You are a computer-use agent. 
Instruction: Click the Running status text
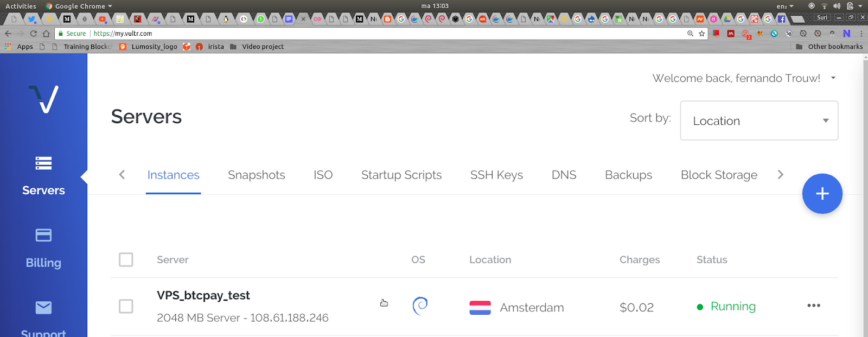[x=733, y=307]
